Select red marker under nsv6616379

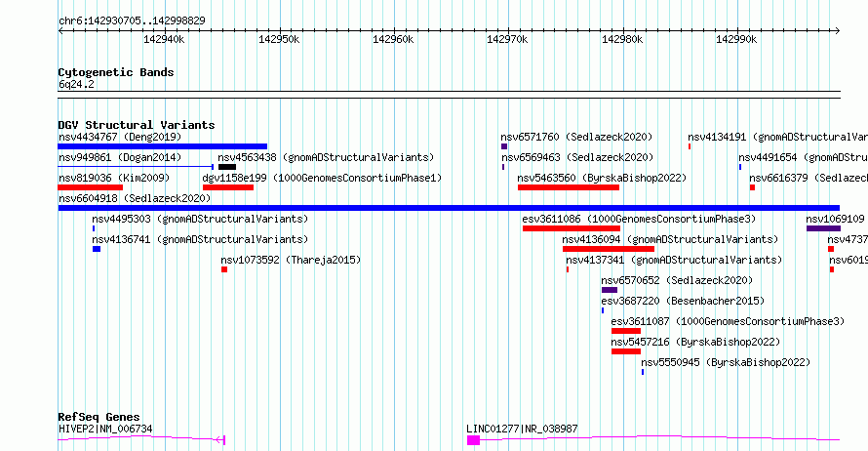tap(752, 187)
